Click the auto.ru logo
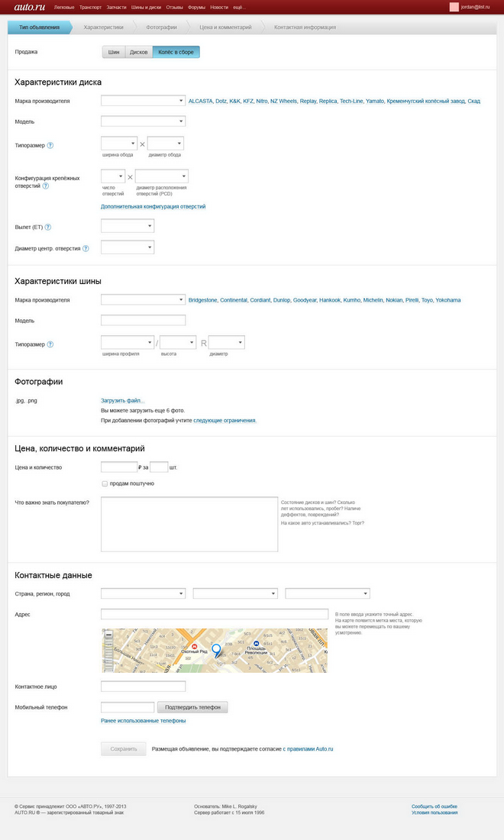This screenshot has height=840, width=504. [x=30, y=7]
